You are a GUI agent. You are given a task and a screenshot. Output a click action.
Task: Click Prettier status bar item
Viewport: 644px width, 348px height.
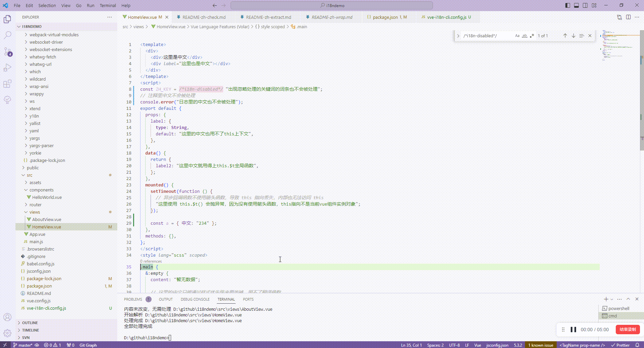(x=620, y=345)
